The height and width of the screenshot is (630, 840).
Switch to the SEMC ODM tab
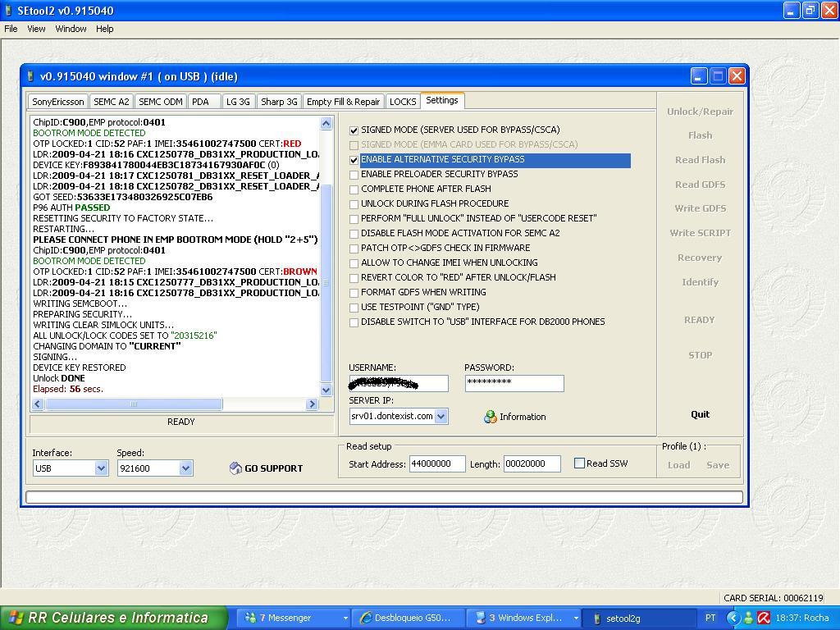pyautogui.click(x=160, y=101)
